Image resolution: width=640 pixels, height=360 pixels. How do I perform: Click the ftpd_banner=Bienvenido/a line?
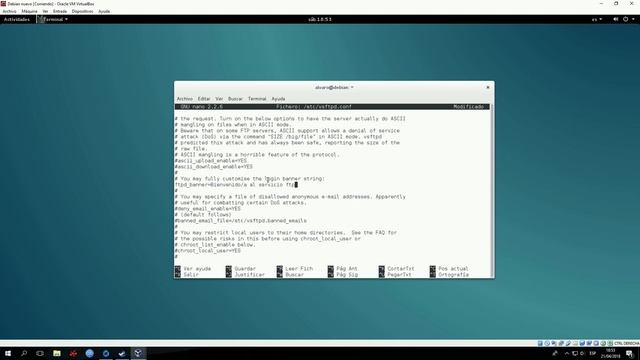236,185
